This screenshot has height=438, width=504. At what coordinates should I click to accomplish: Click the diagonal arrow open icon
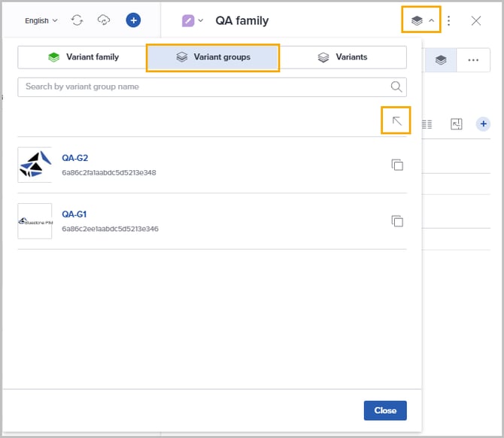pos(396,120)
